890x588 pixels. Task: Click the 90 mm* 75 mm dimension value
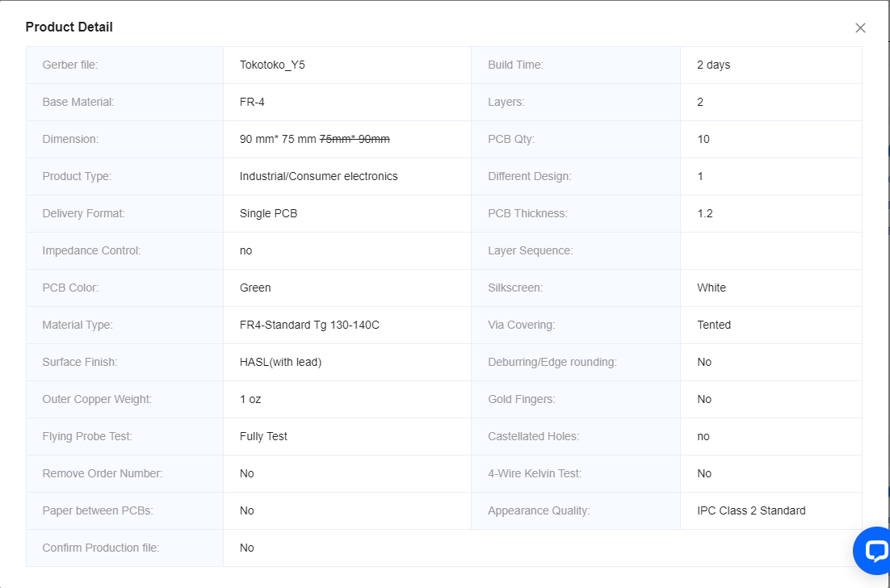[278, 139]
